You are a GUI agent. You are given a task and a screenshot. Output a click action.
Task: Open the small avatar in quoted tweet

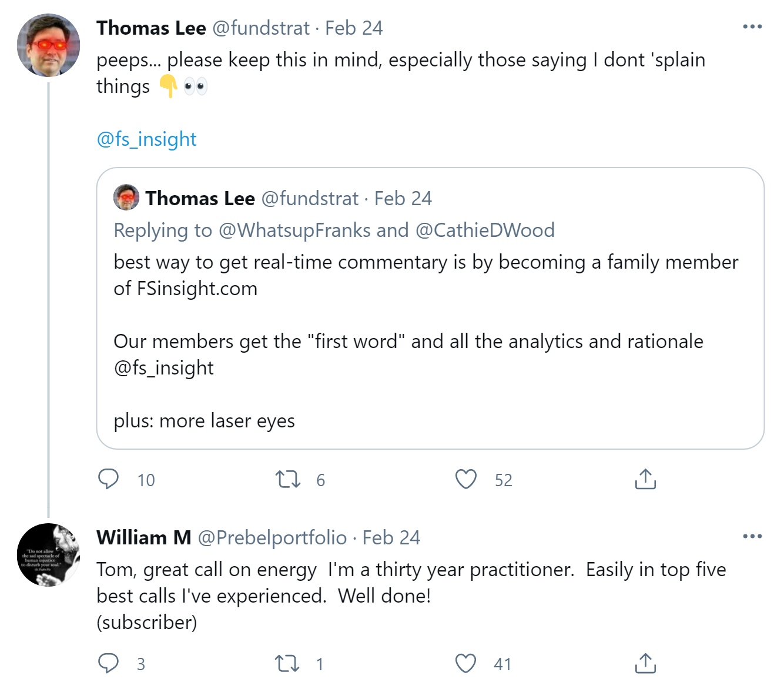tap(126, 198)
